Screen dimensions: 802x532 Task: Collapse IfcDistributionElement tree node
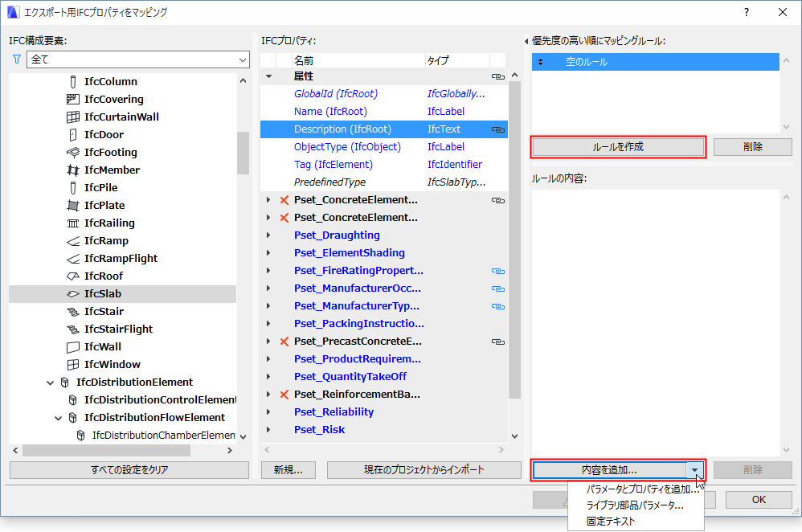tap(50, 383)
